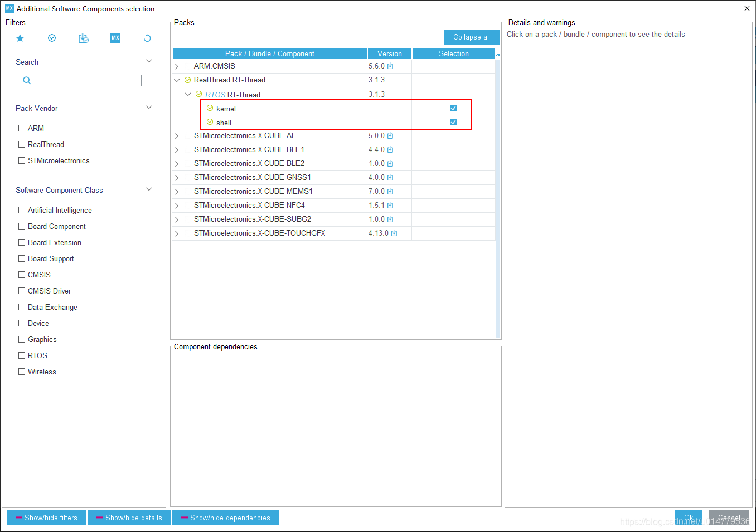
Task: Click the selected components checkmark filter icon
Action: tap(52, 38)
